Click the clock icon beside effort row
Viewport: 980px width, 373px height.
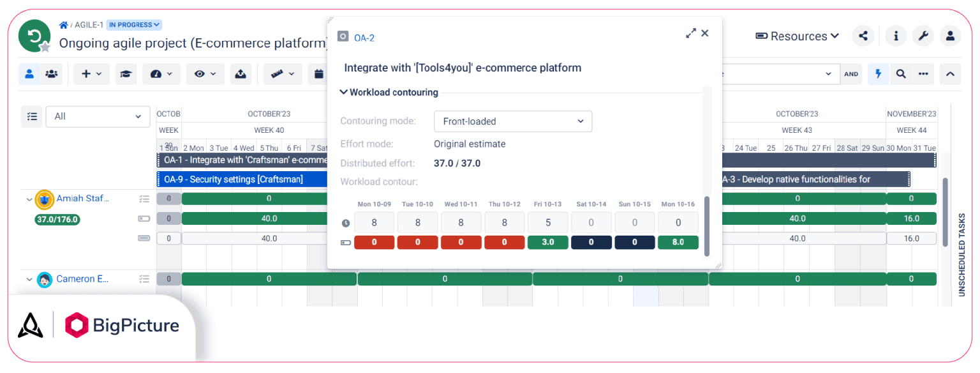(345, 224)
